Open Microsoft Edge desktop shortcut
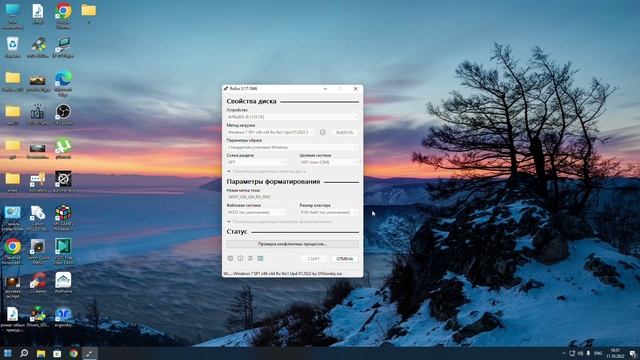Image resolution: width=640 pixels, height=360 pixels. coord(63,83)
